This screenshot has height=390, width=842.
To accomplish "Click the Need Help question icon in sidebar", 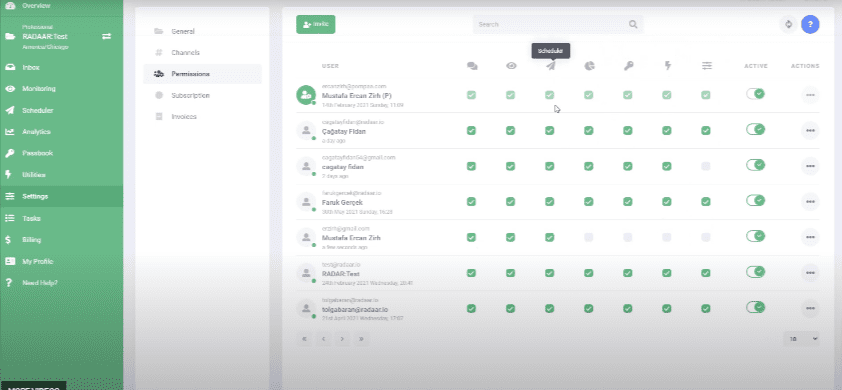I will (x=8, y=283).
